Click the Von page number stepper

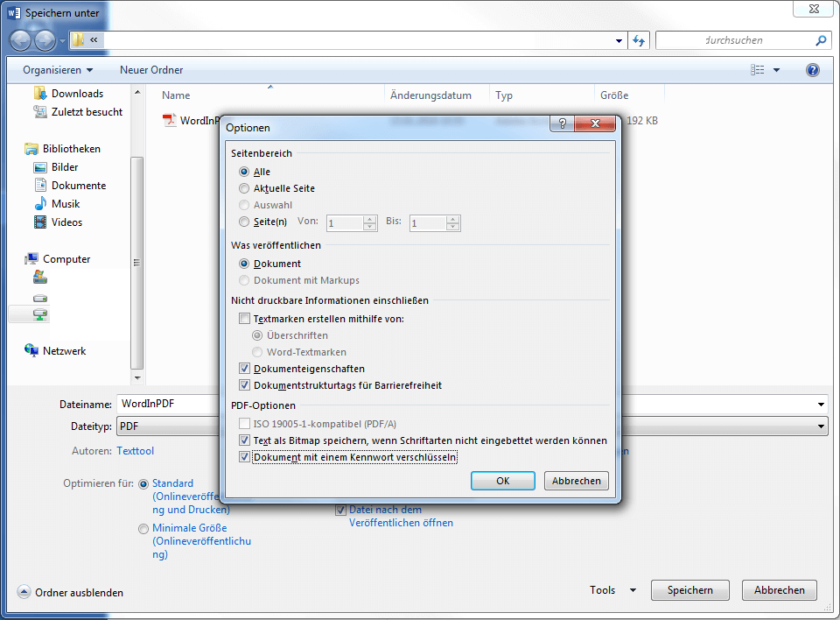[369, 223]
